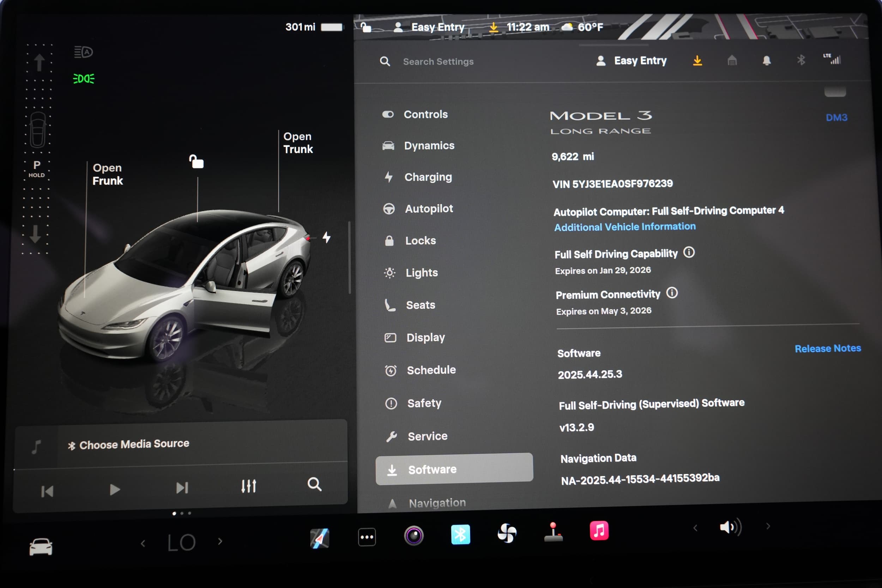882x588 pixels.
Task: Open the Autopilot settings section
Action: (428, 208)
